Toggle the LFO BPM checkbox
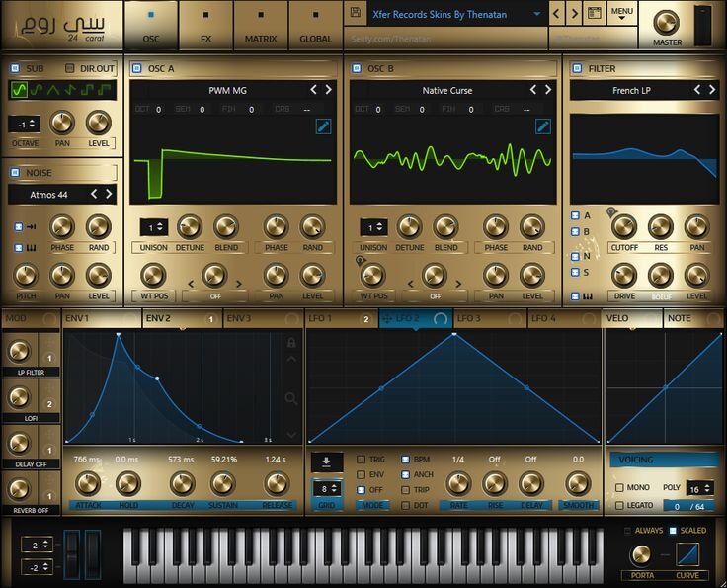This screenshot has height=588, width=727. coord(405,460)
